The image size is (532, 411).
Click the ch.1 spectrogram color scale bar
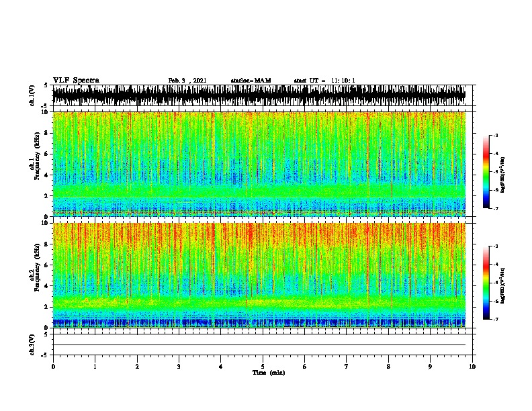(486, 172)
